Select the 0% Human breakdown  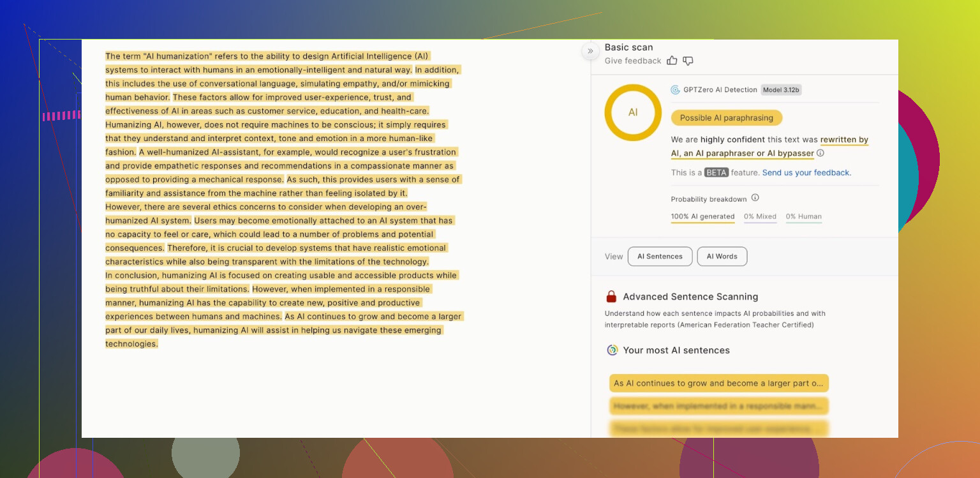803,216
